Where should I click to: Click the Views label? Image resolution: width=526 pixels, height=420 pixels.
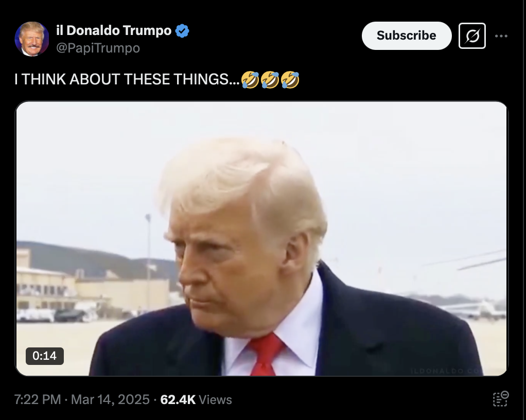215,399
